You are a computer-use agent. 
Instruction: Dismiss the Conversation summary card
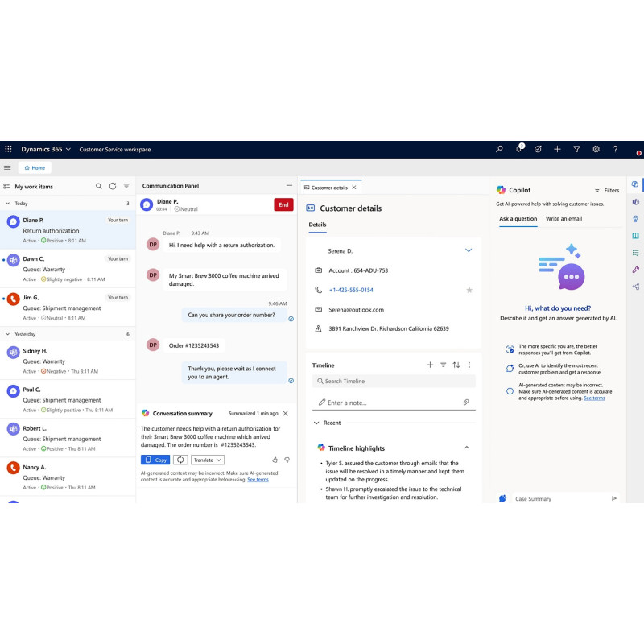286,413
